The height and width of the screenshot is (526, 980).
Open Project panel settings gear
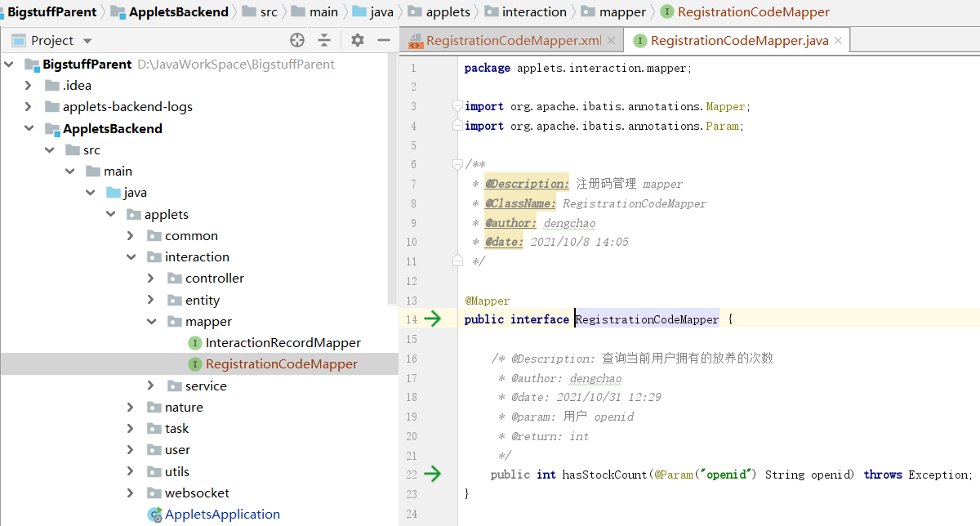(x=358, y=40)
